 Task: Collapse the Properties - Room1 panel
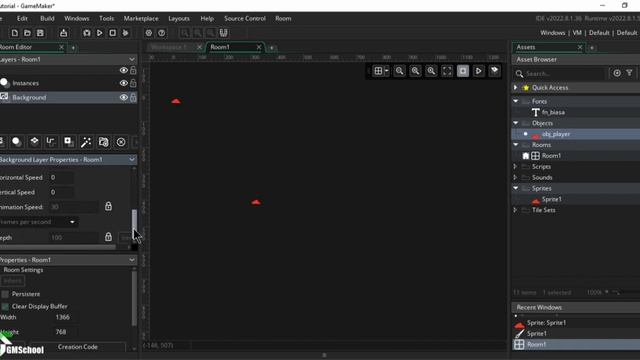132,260
